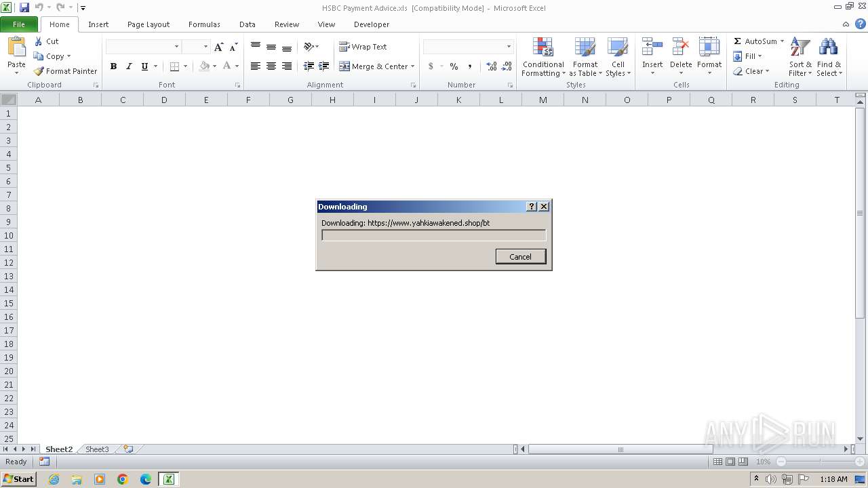Click the Find & Select binoculars
This screenshot has height=488, width=868.
coord(828,47)
